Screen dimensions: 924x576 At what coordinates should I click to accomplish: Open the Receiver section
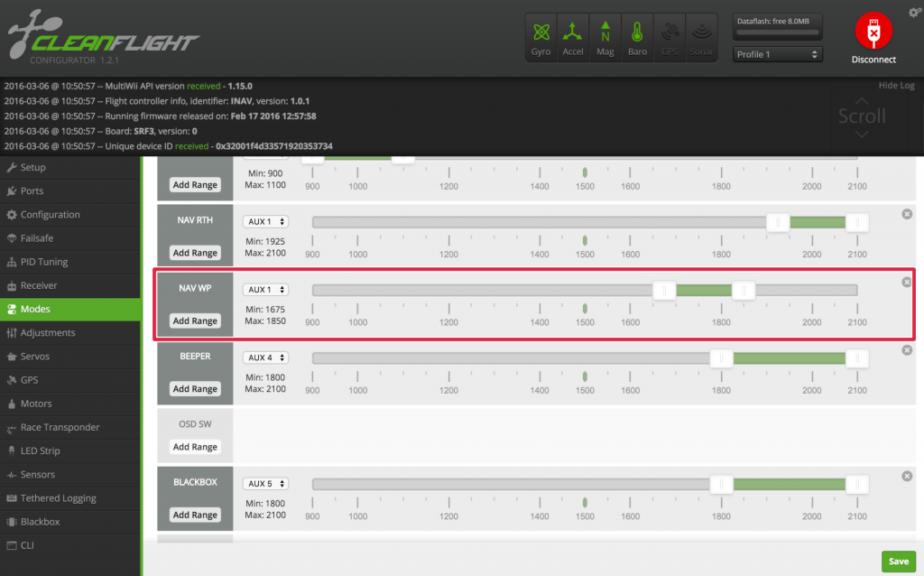50,284
